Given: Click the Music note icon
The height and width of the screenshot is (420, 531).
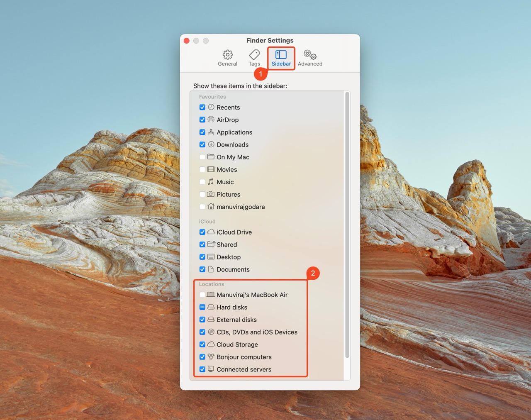Looking at the screenshot, I should click(211, 182).
